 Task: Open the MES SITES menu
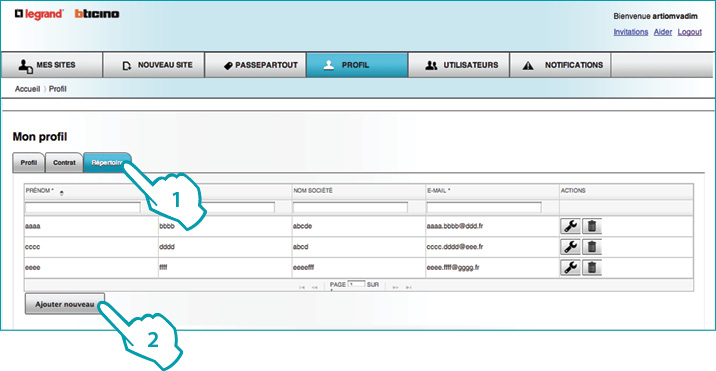[x=52, y=65]
